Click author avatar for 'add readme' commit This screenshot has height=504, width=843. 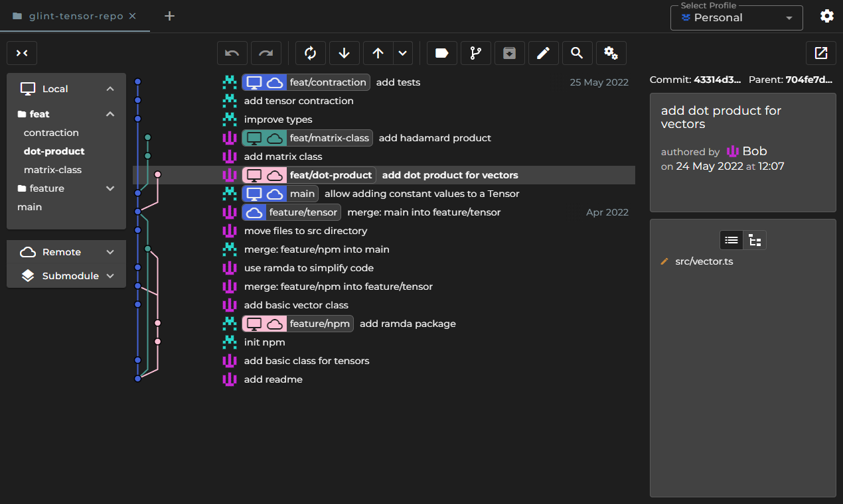pyautogui.click(x=230, y=379)
